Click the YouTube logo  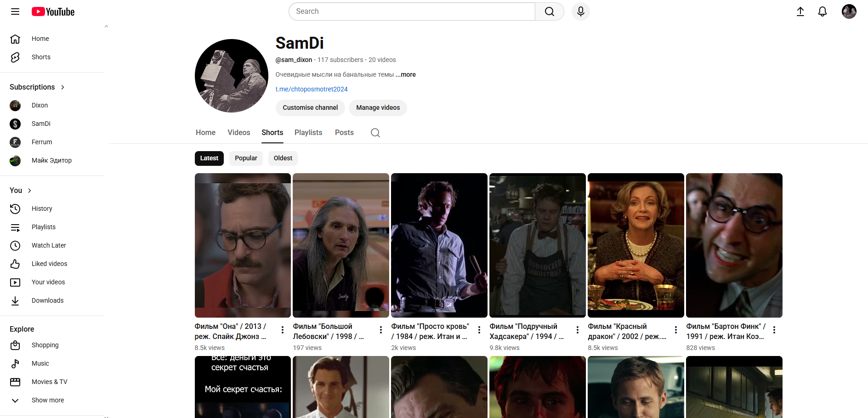[53, 11]
